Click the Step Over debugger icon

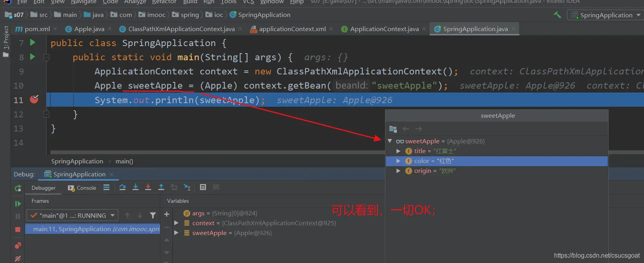(x=123, y=187)
